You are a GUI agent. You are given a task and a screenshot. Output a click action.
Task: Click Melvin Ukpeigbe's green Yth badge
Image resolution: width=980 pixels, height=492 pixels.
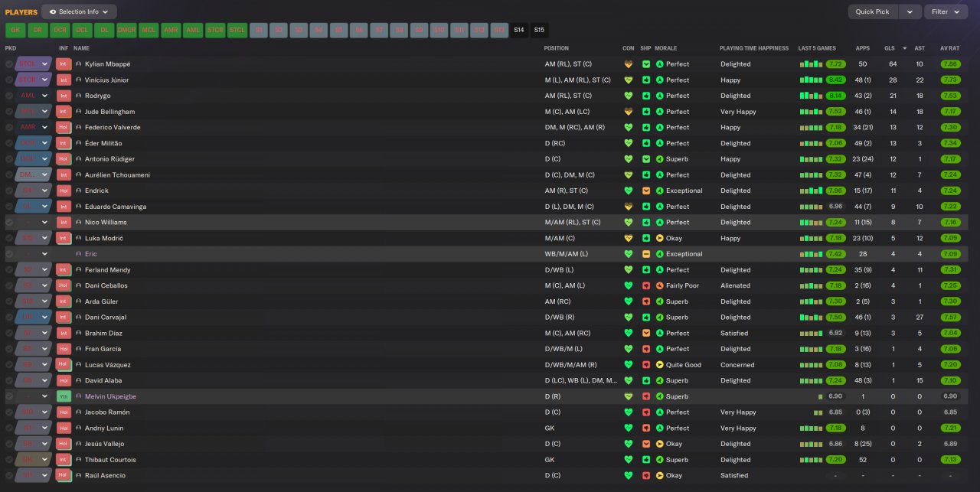64,396
